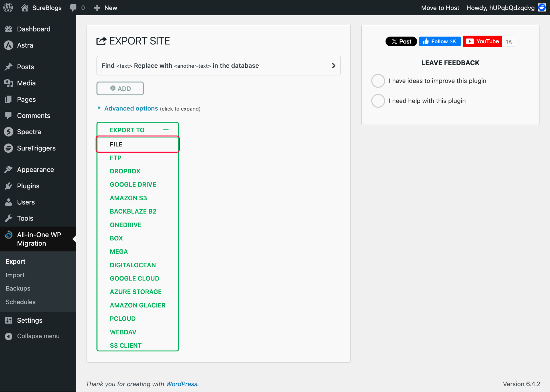Choose GOOGLE DRIVE export destination
This screenshot has width=550, height=392.
[x=133, y=185]
